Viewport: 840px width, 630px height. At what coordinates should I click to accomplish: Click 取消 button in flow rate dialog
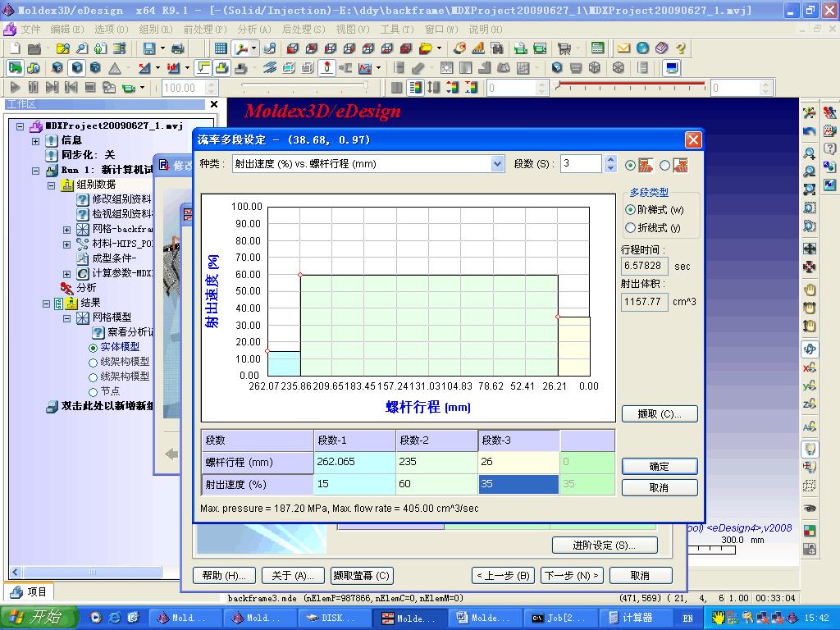tap(660, 487)
